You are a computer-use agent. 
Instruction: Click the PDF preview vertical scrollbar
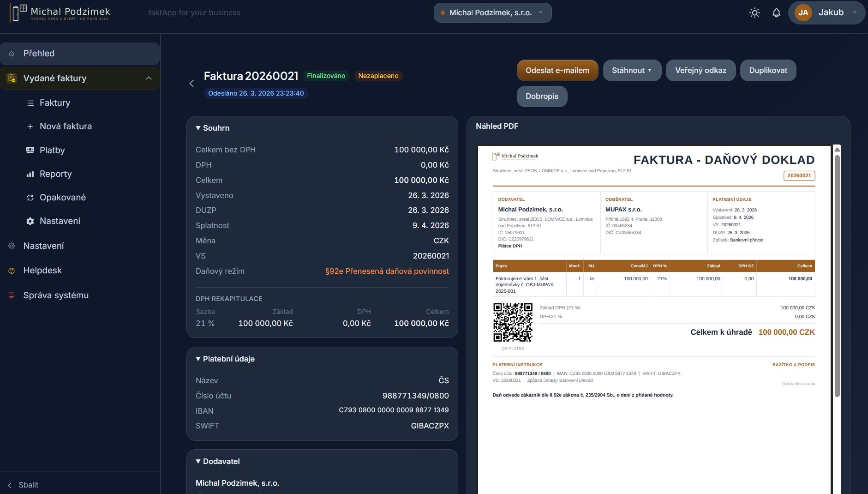pos(837,277)
